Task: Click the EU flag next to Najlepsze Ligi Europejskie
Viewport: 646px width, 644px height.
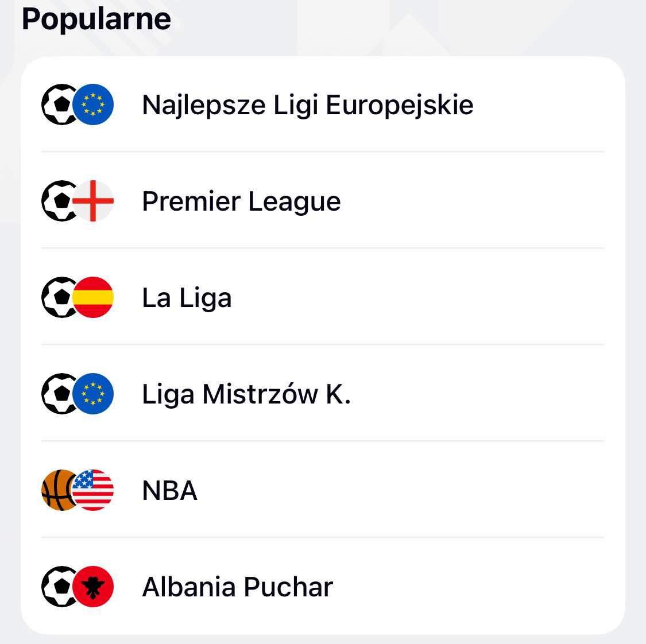Action: 93,104
